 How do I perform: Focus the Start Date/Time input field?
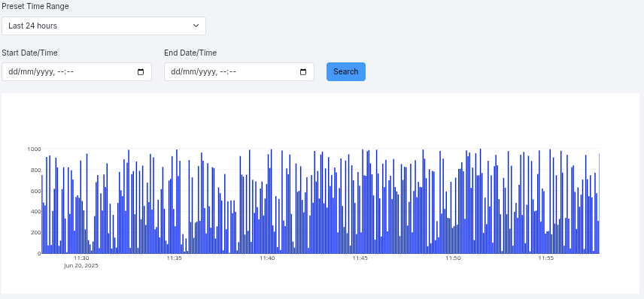click(x=77, y=72)
